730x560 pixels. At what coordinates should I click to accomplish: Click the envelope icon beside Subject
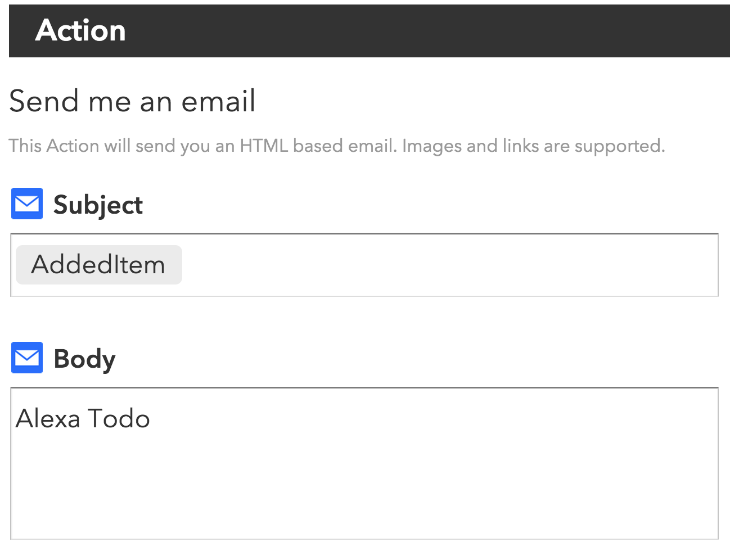[x=27, y=204]
